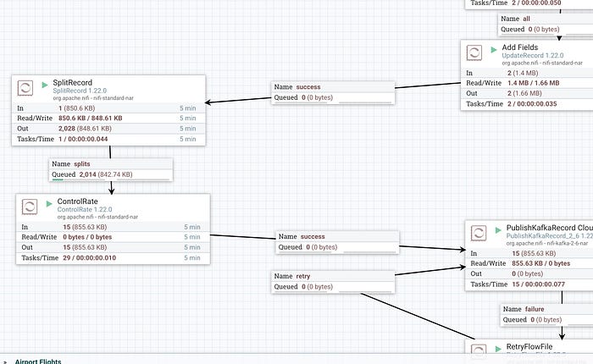Click the Add Fields green running-status arrow

click(x=494, y=49)
